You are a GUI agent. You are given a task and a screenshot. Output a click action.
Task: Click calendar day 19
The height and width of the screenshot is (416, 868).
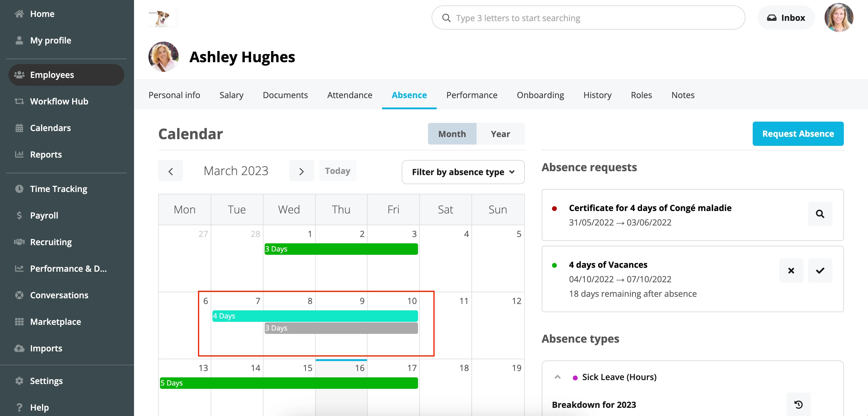click(x=498, y=387)
